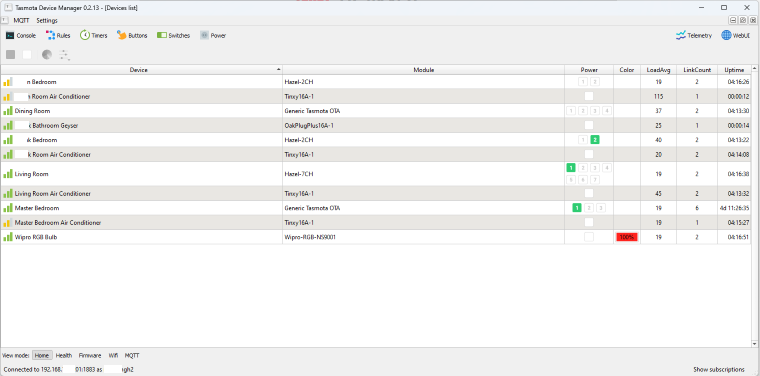Restore the Devices list sub-window
Viewport: 760px width, 376px height.
(x=743, y=20)
